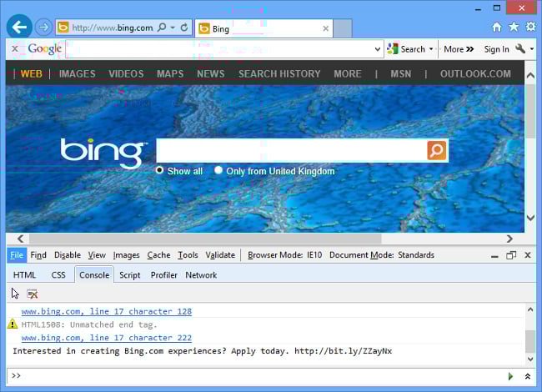Switch to the HTML tab
542x392 pixels.
point(24,275)
